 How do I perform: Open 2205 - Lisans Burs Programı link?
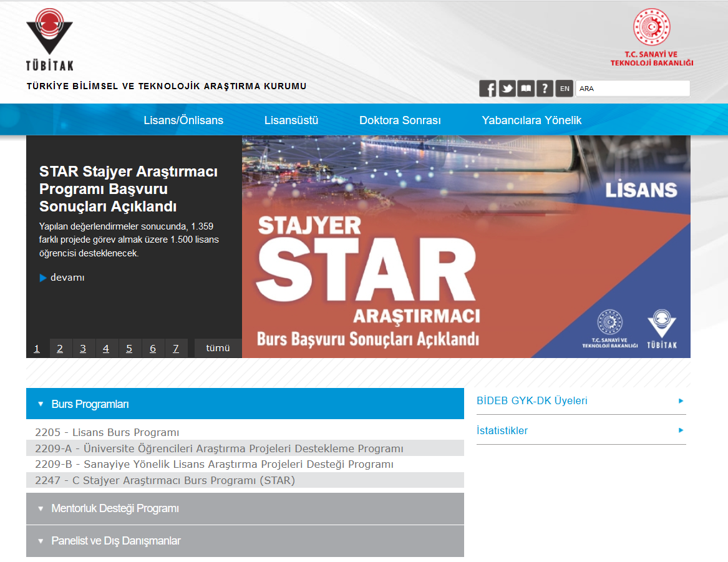click(107, 432)
